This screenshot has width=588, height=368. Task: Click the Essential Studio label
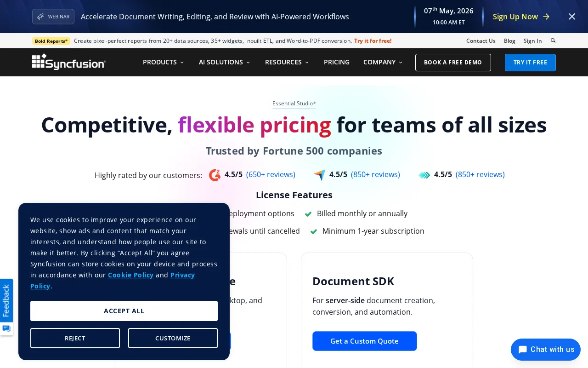(294, 103)
